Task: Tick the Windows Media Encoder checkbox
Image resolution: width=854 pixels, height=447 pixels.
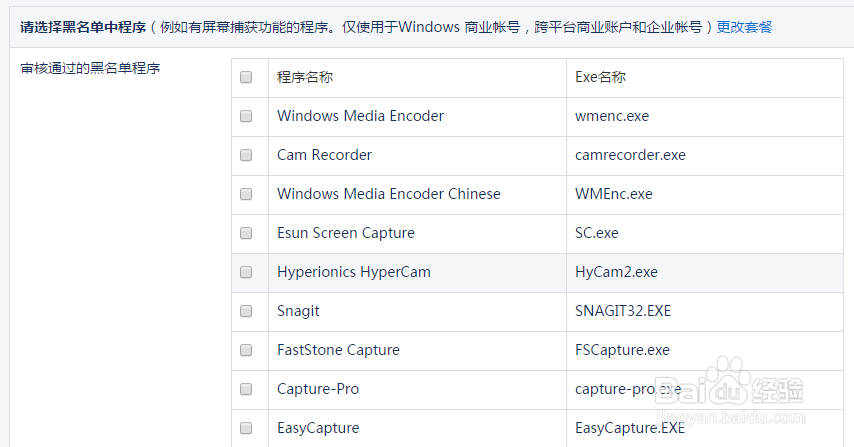Action: tap(246, 116)
